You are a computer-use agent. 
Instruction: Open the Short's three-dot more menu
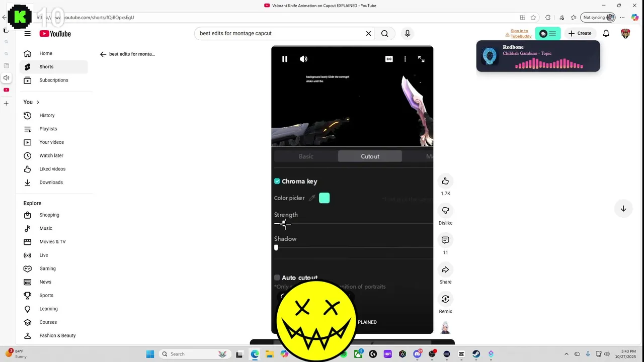(405, 59)
